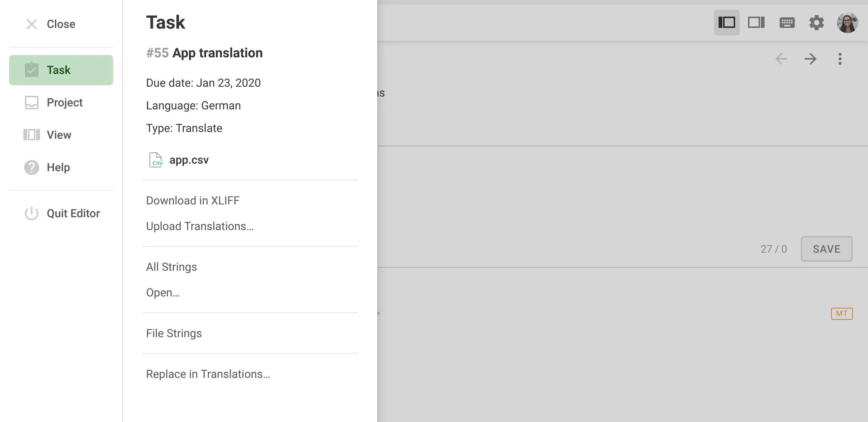The image size is (868, 422).
Task: Toggle the left sidebar panel icon
Action: pyautogui.click(x=726, y=23)
